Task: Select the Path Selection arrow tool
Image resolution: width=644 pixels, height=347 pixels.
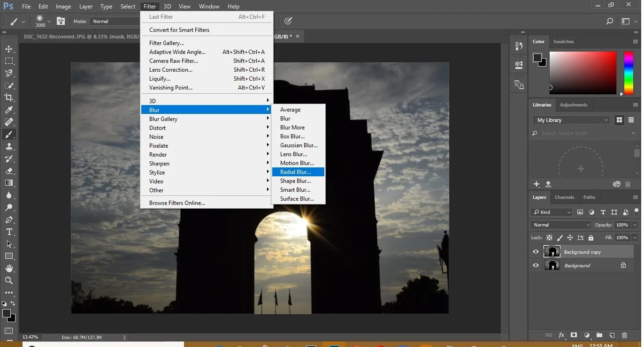Action: [x=9, y=244]
